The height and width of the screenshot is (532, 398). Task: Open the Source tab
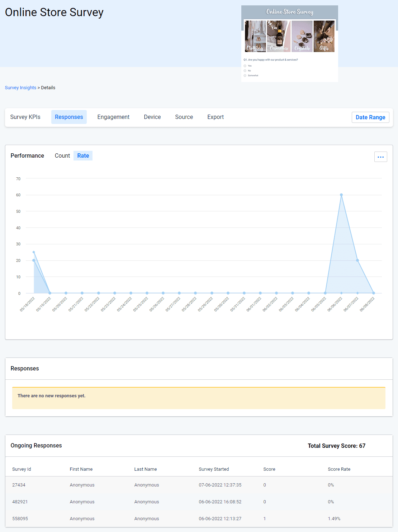pos(184,117)
